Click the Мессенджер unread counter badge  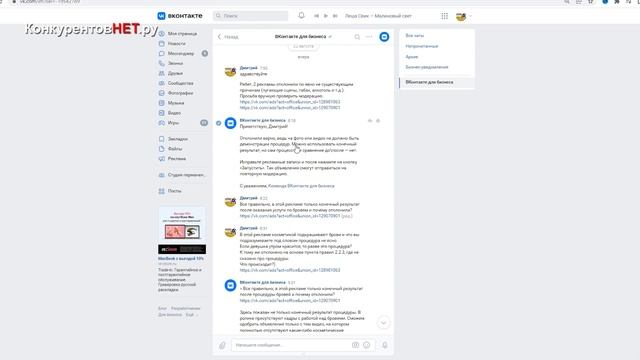[x=205, y=53]
